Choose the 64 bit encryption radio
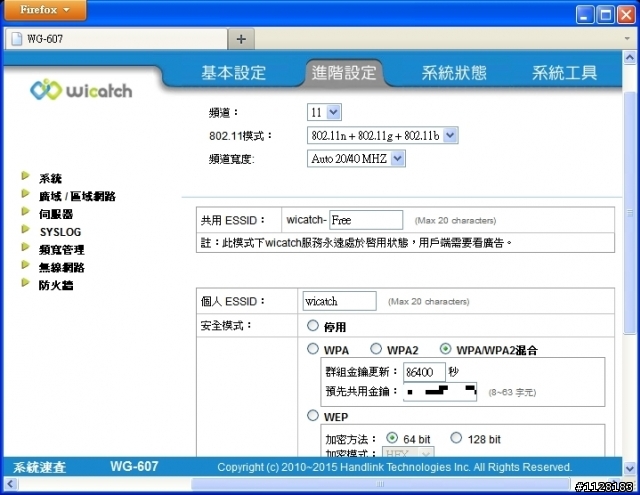Viewport: 640px width, 495px height. click(x=392, y=438)
